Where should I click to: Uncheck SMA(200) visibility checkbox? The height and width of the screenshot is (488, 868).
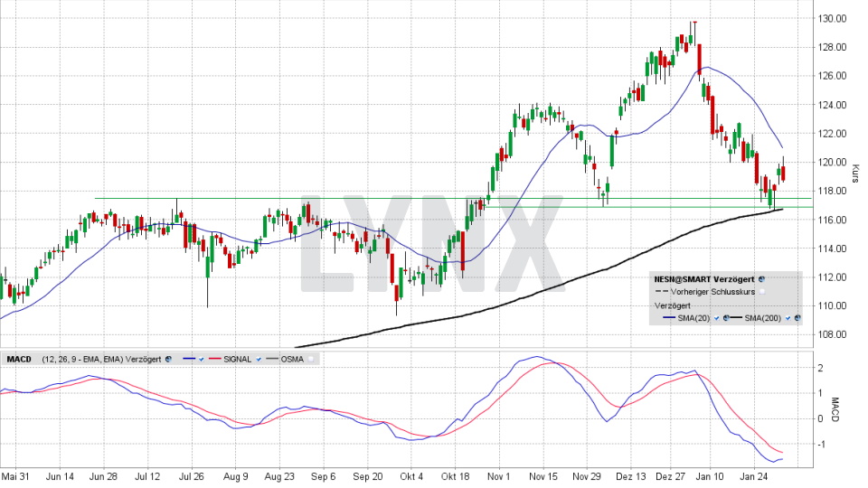click(788, 318)
